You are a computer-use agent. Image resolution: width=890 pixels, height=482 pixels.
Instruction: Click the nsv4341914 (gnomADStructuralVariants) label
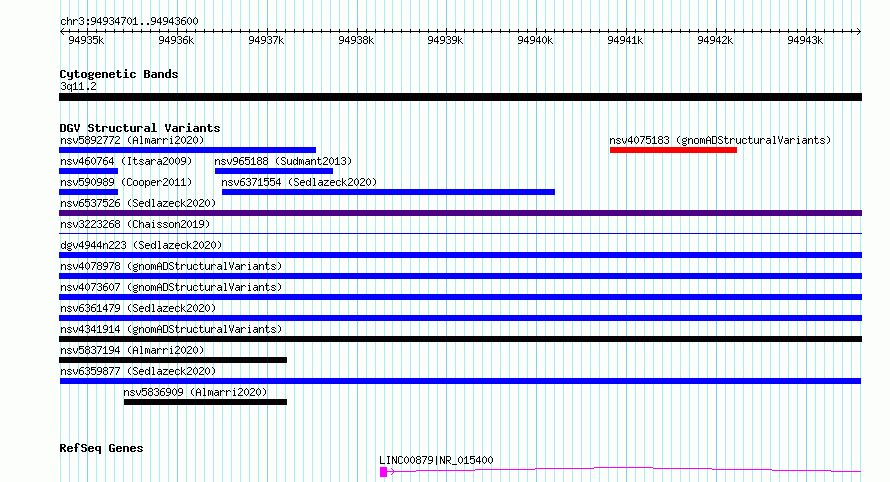click(171, 329)
